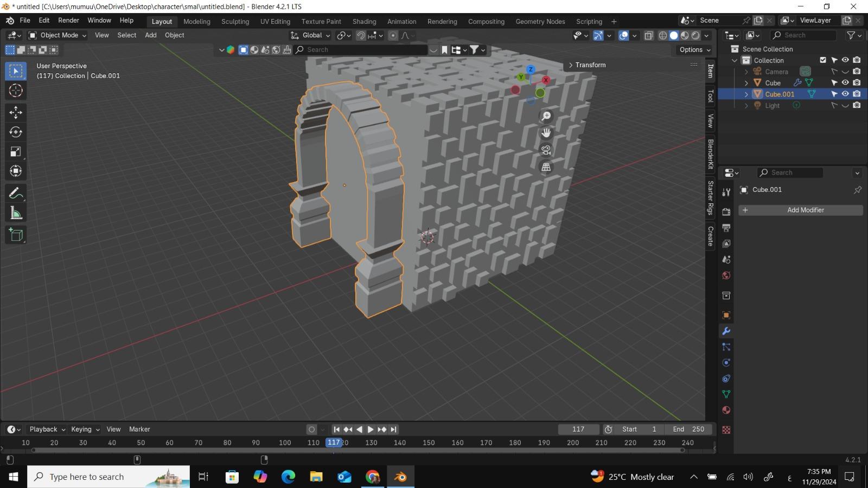Open Chrome from Windows taskbar
Viewport: 868px width, 488px height.
pyautogui.click(x=373, y=477)
